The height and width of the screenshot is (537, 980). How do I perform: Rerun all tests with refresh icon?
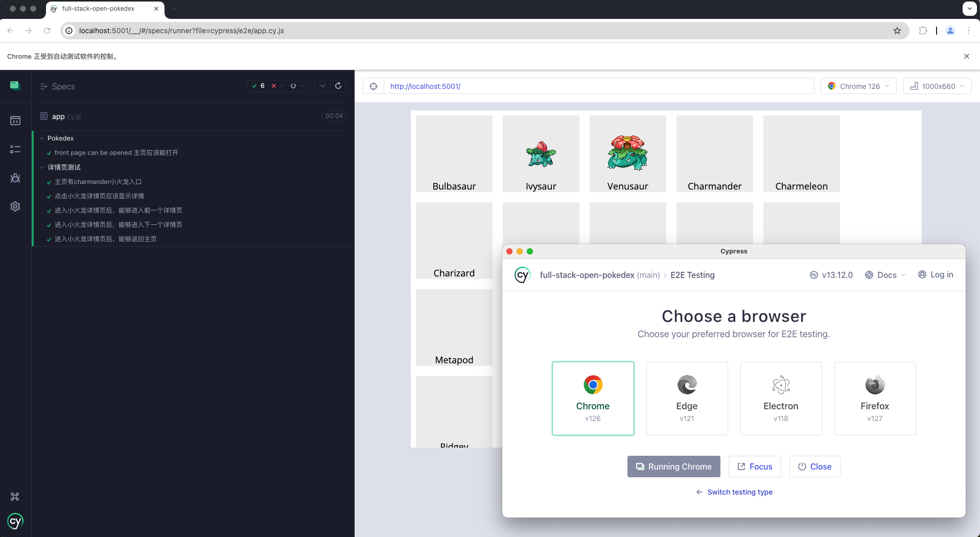(338, 86)
